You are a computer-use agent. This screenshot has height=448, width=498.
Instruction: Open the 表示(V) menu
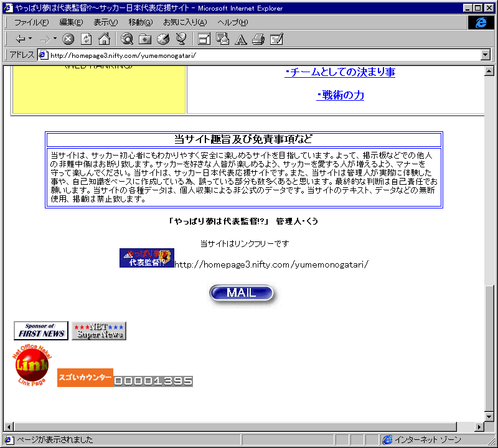point(105,22)
